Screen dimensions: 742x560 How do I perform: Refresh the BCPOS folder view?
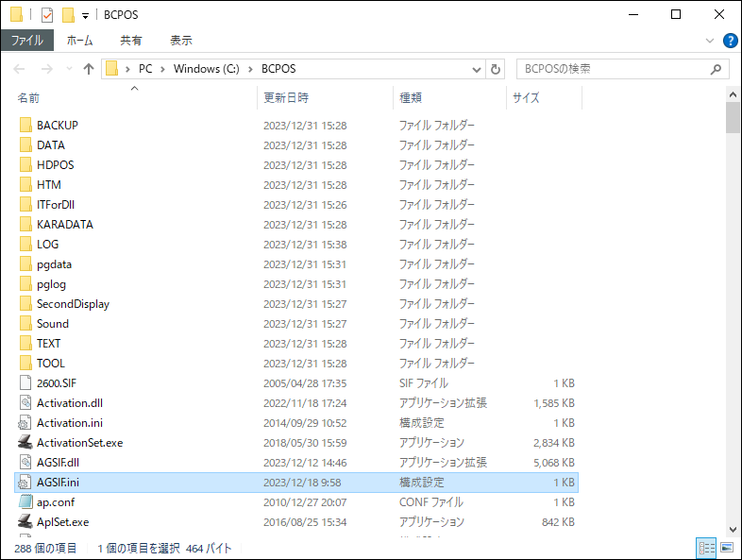[x=496, y=69]
